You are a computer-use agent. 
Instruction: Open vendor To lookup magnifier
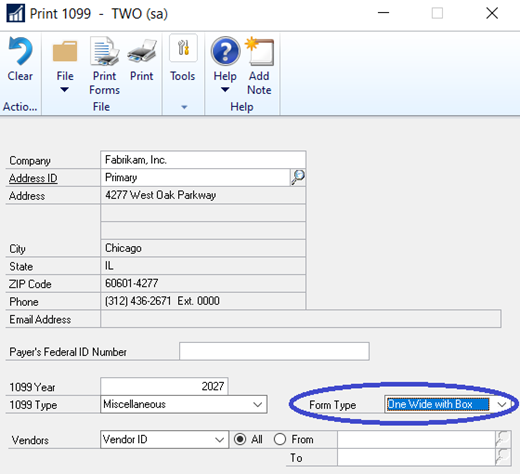[x=503, y=457]
